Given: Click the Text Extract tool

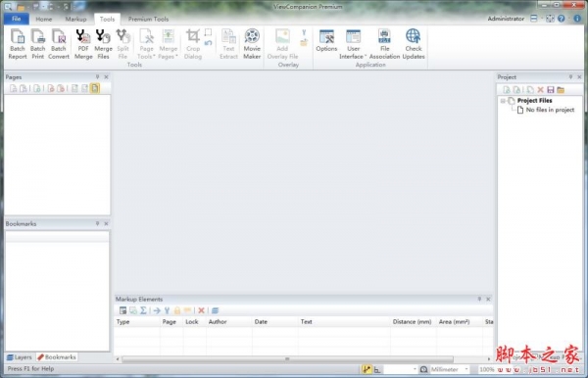Looking at the screenshot, I should click(228, 44).
